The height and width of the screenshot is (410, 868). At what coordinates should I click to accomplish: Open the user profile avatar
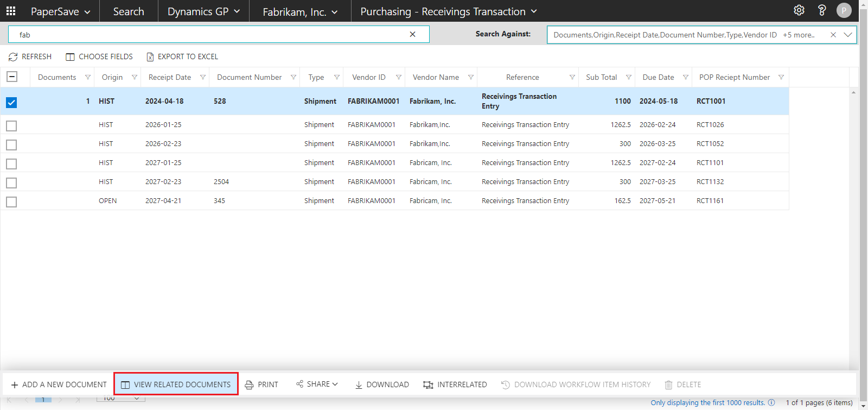[844, 10]
